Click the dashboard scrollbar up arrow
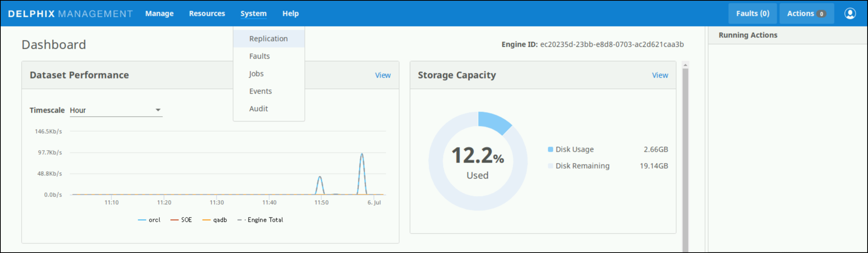The width and height of the screenshot is (868, 253). coord(685,65)
